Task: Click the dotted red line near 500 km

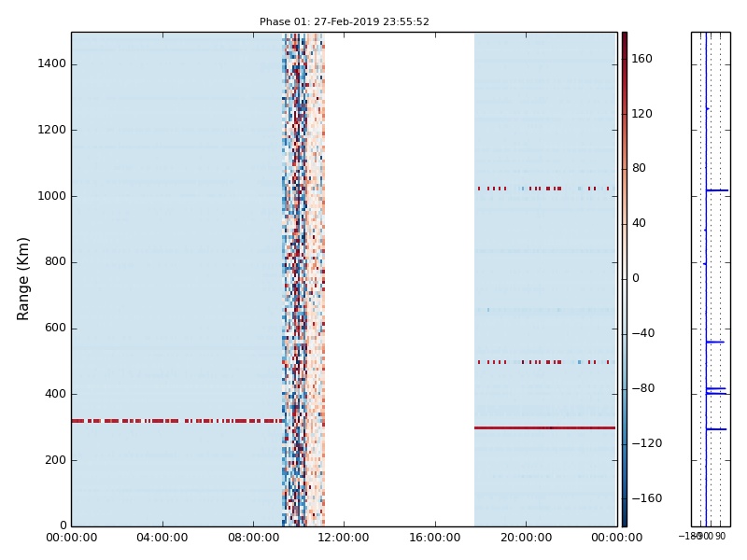Action: (x=544, y=362)
